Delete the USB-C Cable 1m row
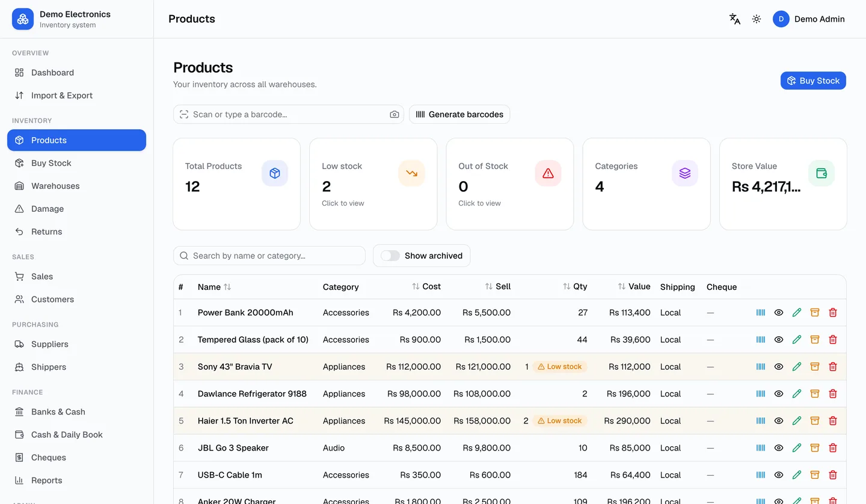The image size is (866, 504). [x=833, y=475]
